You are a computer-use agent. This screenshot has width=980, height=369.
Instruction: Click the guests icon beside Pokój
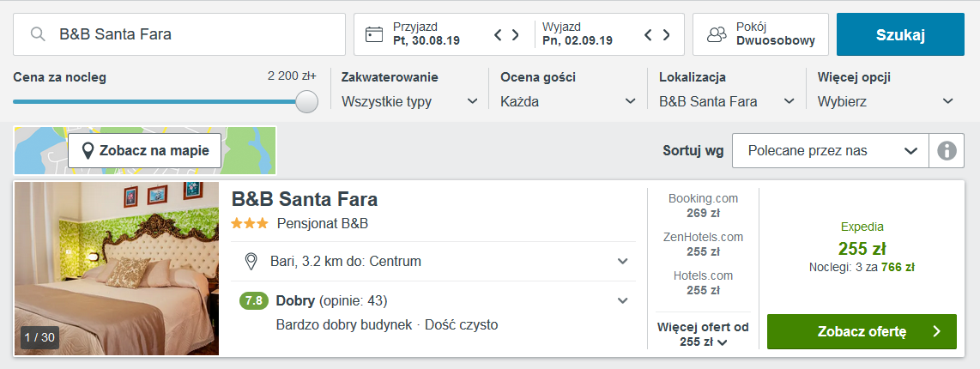point(717,34)
